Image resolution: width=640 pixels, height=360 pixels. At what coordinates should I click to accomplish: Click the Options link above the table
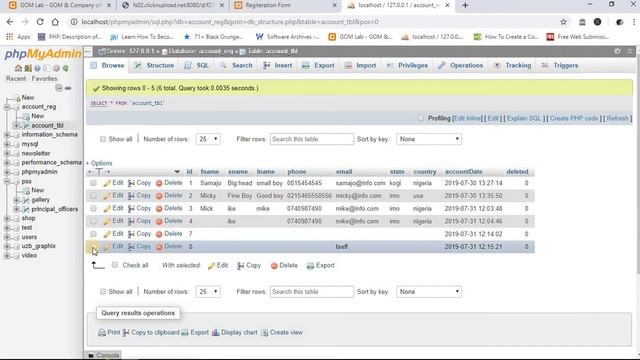101,163
